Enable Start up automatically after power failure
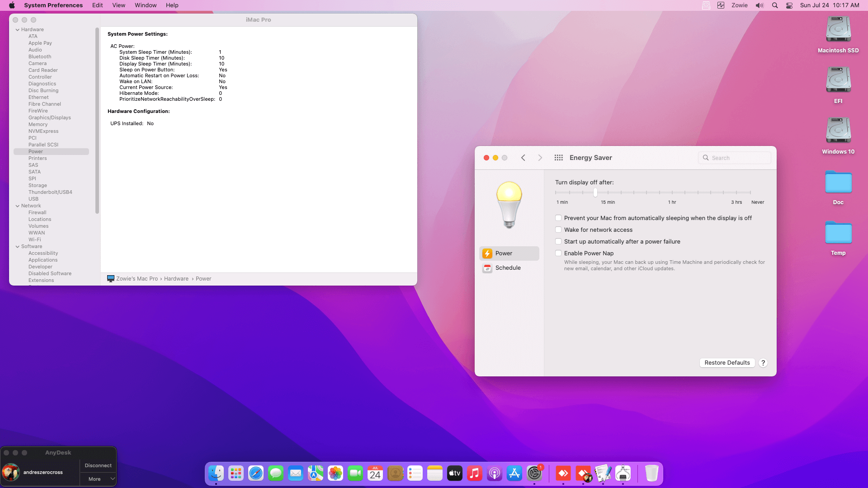The width and height of the screenshot is (868, 488). 558,241
